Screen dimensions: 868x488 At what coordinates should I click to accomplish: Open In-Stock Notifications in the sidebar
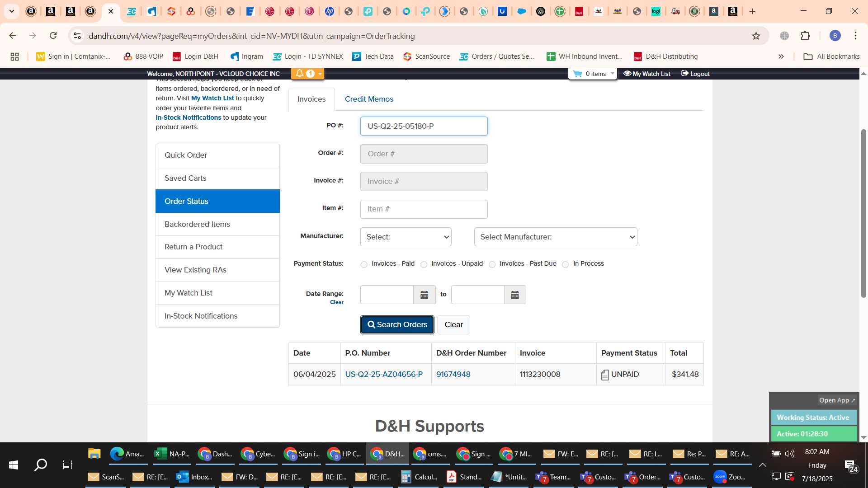click(217, 316)
